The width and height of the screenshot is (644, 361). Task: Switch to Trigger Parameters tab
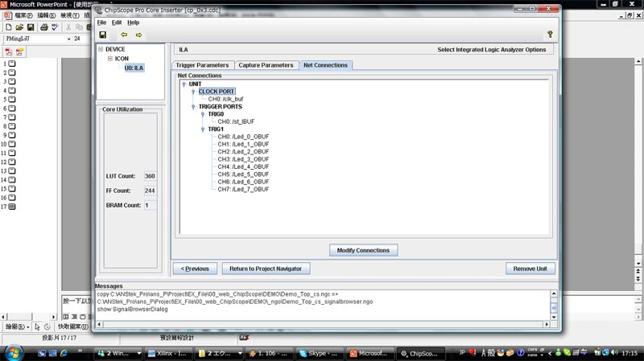[x=203, y=65]
